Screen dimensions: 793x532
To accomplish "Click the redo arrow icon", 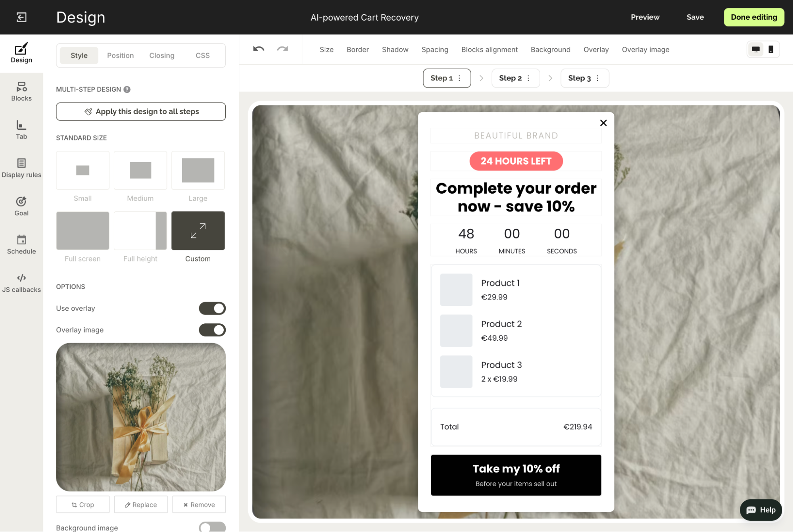I will [x=282, y=49].
